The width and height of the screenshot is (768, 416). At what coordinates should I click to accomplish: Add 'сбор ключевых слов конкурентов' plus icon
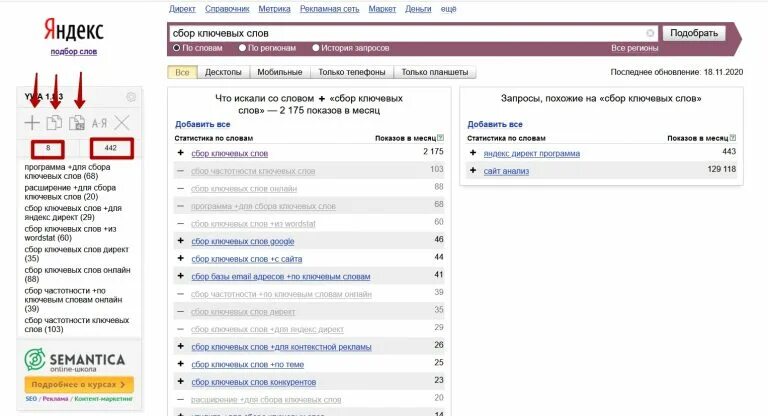tap(180, 381)
